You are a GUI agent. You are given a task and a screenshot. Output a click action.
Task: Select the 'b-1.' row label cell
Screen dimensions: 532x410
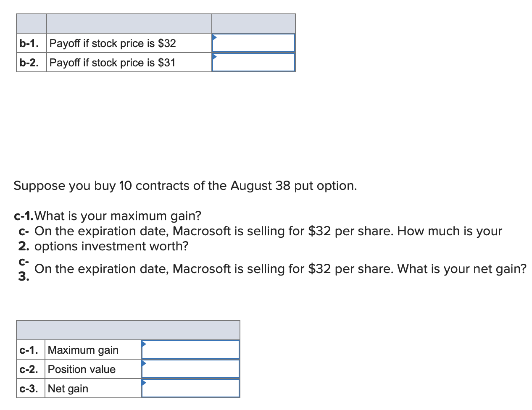click(31, 43)
